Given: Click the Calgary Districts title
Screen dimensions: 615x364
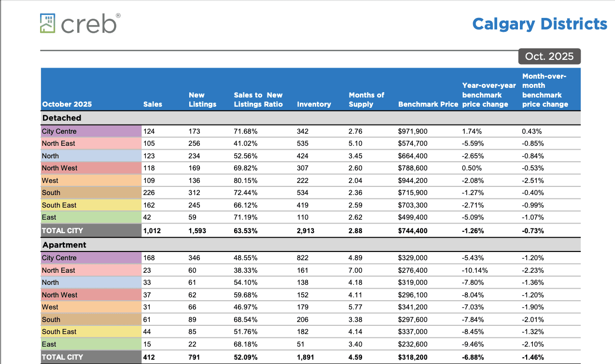Looking at the screenshot, I should click(540, 24).
